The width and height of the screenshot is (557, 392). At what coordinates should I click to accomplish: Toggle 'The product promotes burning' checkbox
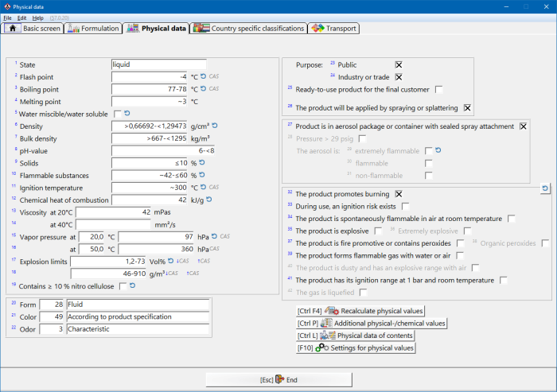click(x=399, y=193)
